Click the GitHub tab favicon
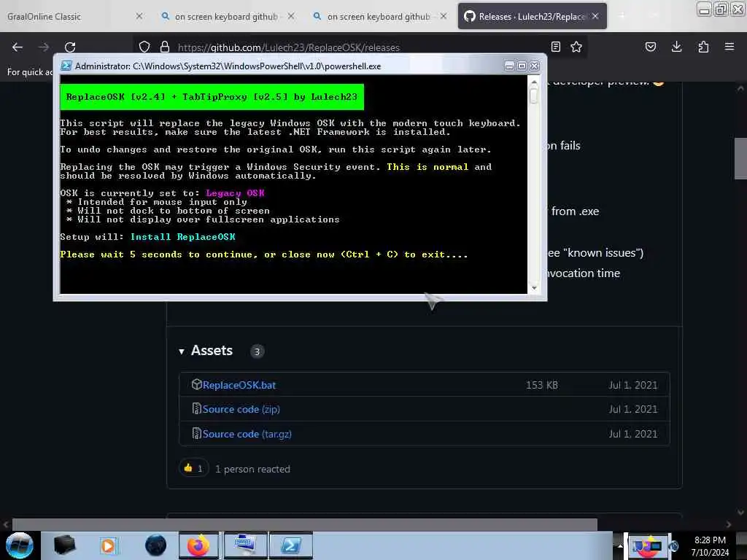 [x=470, y=17]
